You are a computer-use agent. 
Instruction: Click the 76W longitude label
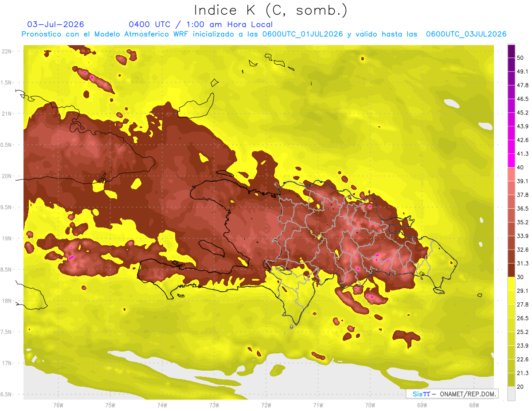58,405
